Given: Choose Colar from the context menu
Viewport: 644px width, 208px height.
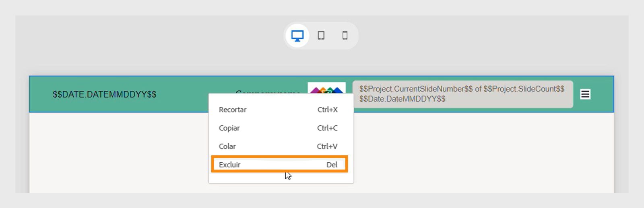Looking at the screenshot, I should pyautogui.click(x=227, y=147).
